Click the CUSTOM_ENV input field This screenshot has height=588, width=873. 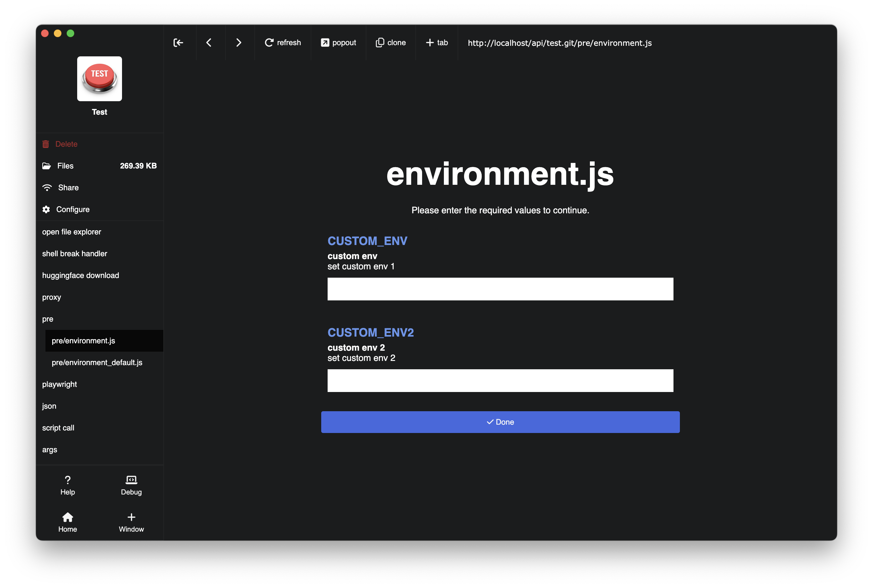[x=500, y=289]
